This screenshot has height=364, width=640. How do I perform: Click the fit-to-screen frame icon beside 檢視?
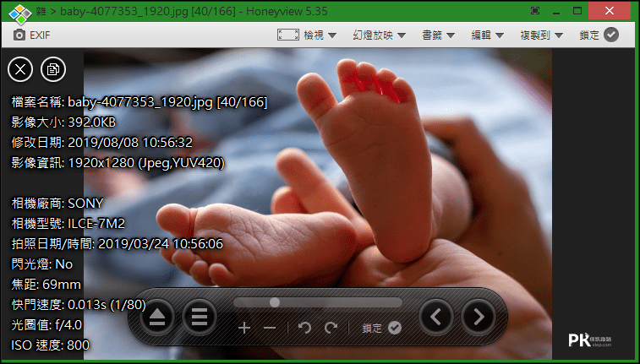[x=287, y=35]
